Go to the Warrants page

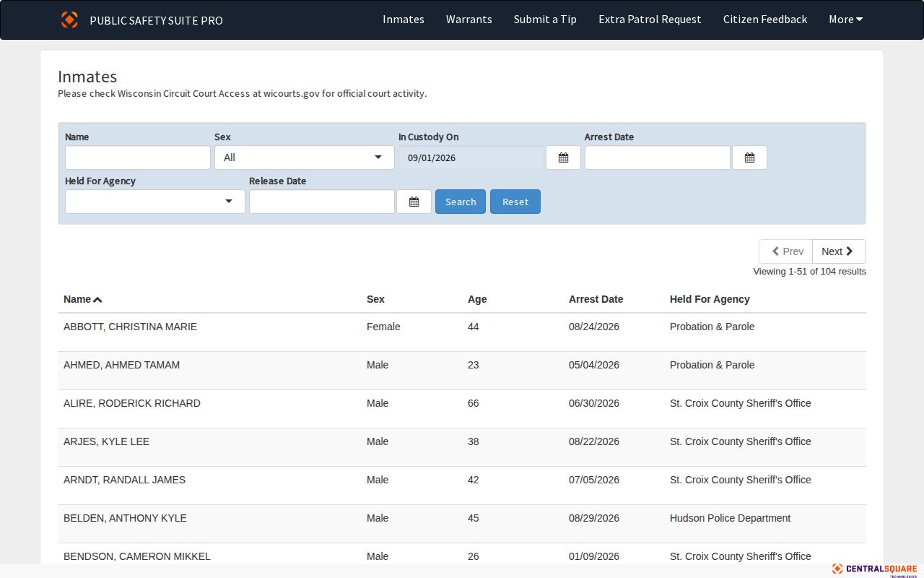click(469, 20)
